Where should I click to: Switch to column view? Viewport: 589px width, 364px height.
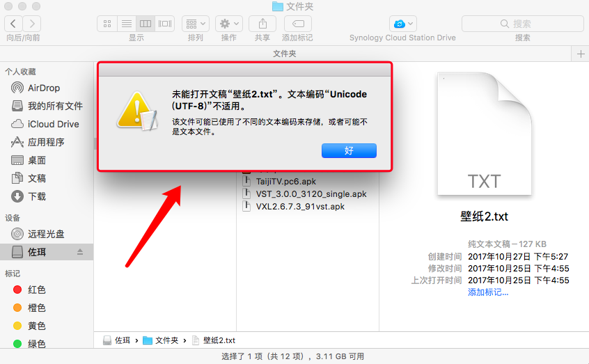tap(146, 24)
